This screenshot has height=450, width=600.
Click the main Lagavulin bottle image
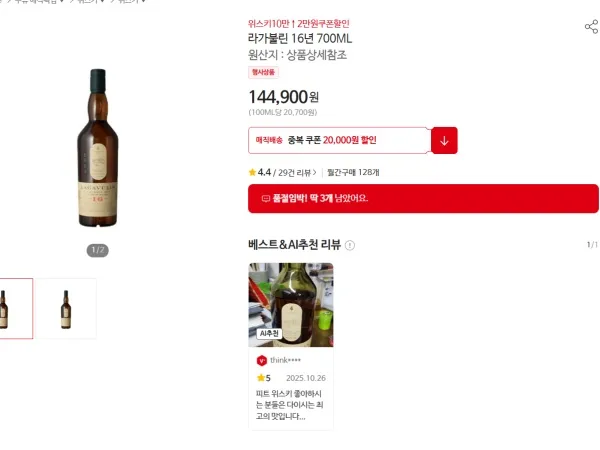click(x=98, y=148)
